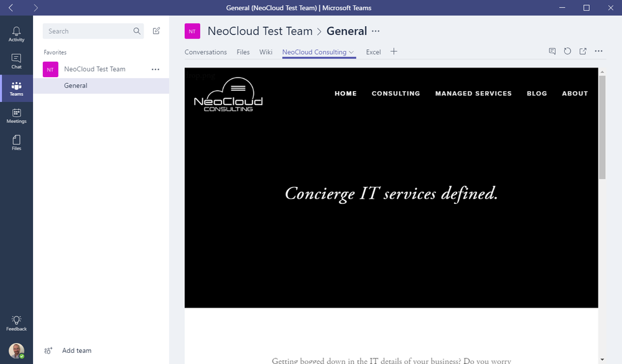Add a new tab with plus icon

(394, 52)
